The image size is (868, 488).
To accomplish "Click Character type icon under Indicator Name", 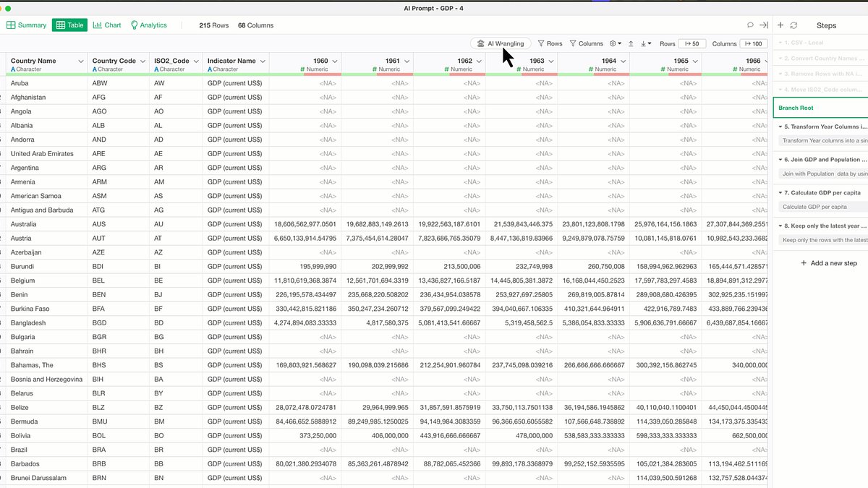I will point(210,69).
